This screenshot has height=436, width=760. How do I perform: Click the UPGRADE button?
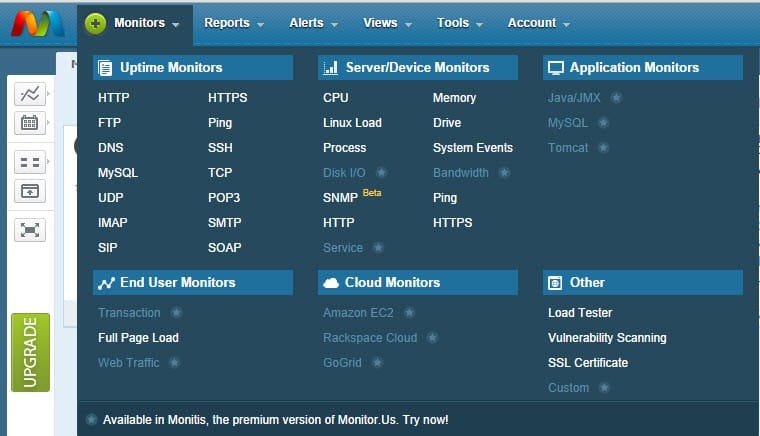tap(31, 352)
